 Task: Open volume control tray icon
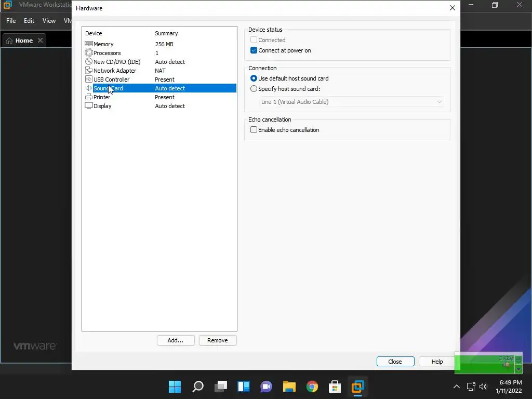(483, 387)
